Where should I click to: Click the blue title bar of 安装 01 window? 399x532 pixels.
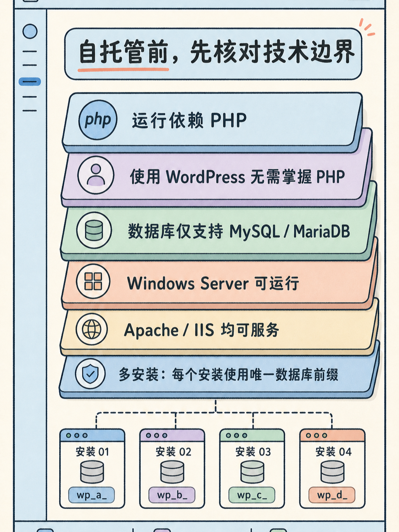(92, 435)
